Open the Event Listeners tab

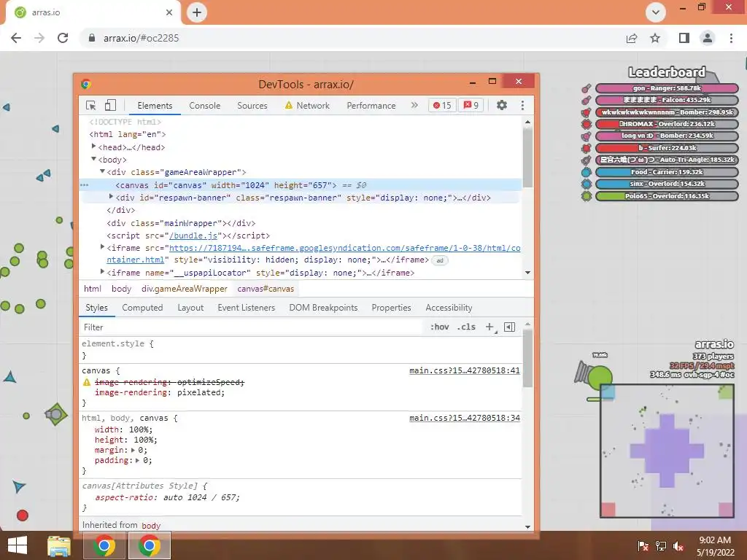pos(247,308)
